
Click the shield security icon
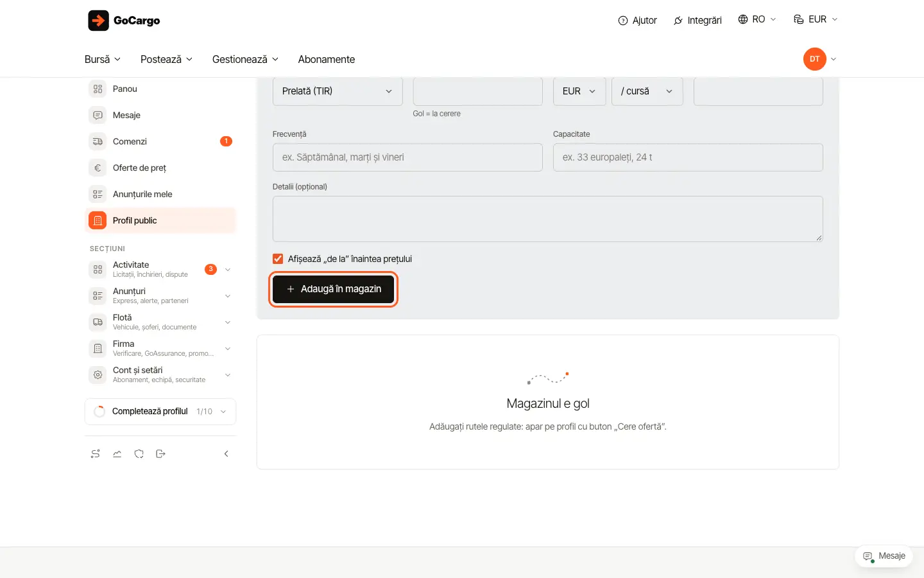(x=139, y=454)
